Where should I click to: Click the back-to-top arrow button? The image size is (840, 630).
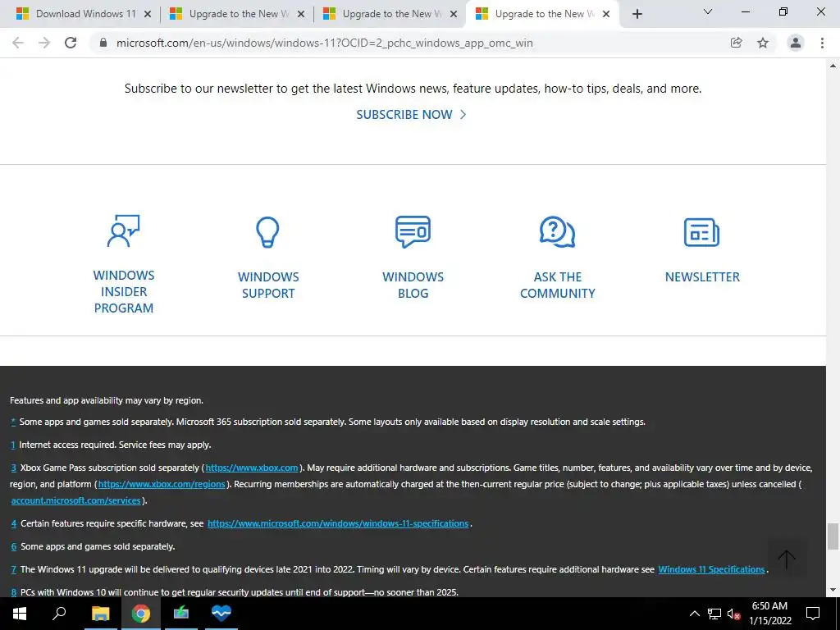coord(787,559)
